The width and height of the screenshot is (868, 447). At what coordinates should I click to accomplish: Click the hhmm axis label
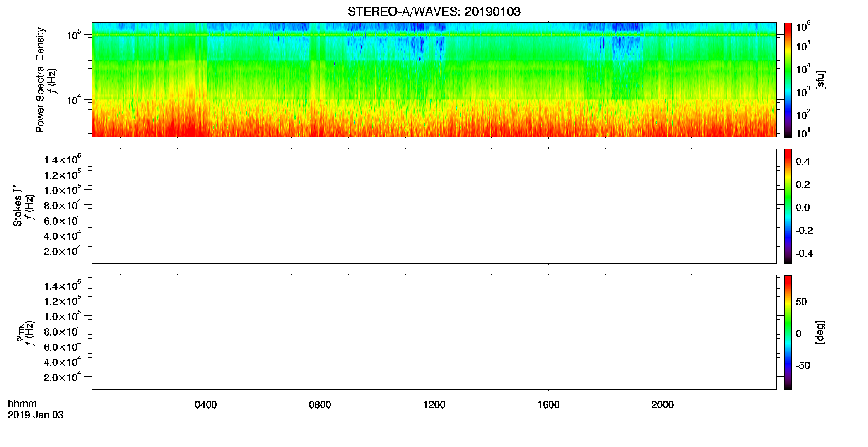(22, 404)
